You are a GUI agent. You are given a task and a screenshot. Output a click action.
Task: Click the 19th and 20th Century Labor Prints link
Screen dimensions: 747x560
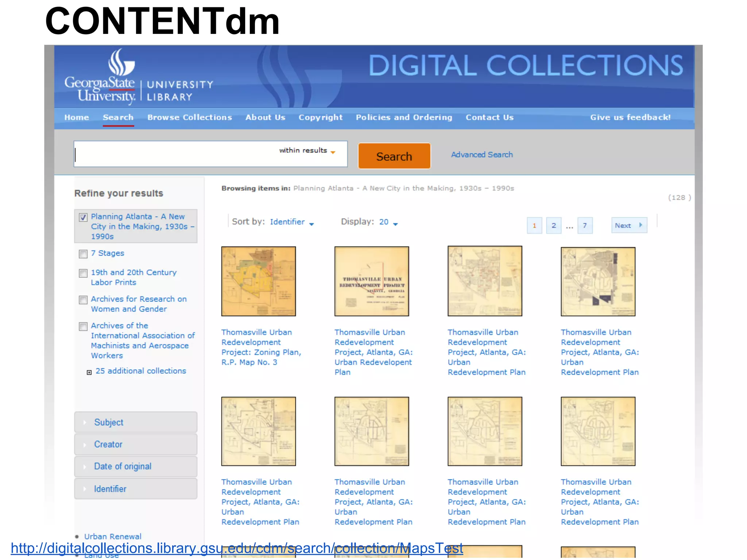coord(133,277)
